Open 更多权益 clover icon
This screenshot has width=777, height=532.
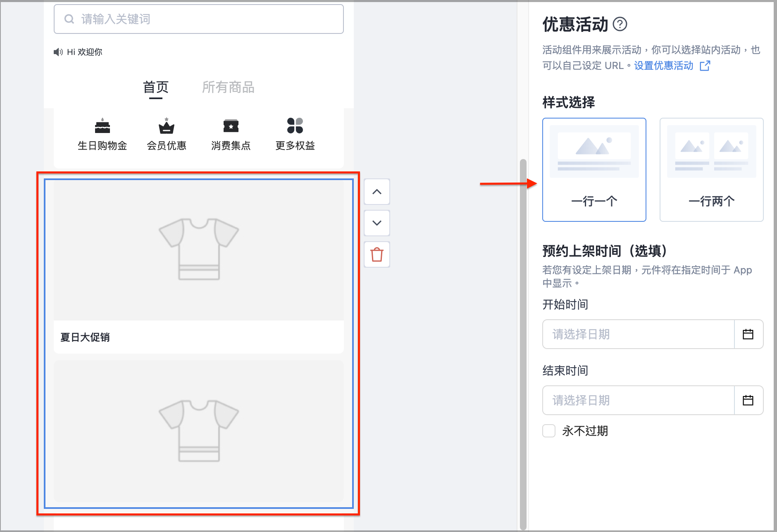(295, 126)
